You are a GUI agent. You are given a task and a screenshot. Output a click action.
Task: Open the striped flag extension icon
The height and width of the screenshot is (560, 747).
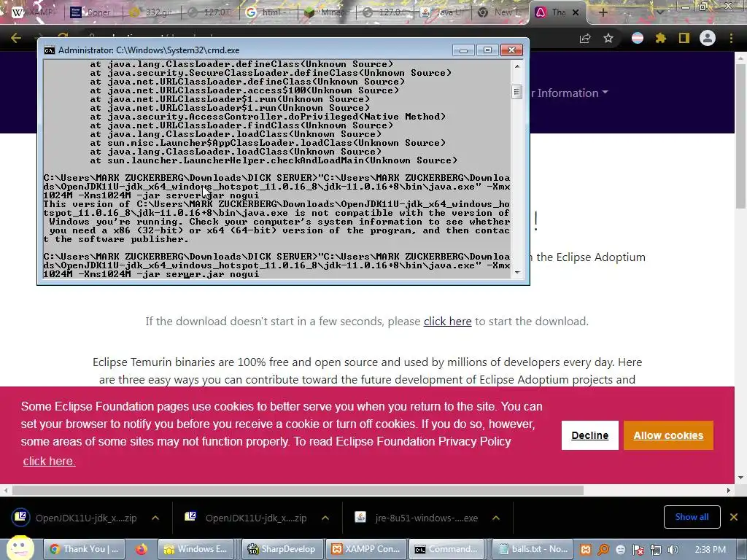pos(638,38)
